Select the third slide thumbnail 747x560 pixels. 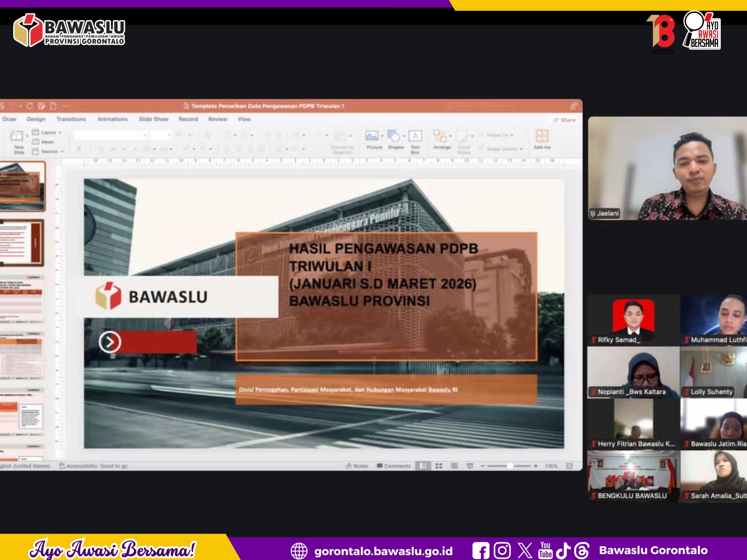tap(22, 299)
